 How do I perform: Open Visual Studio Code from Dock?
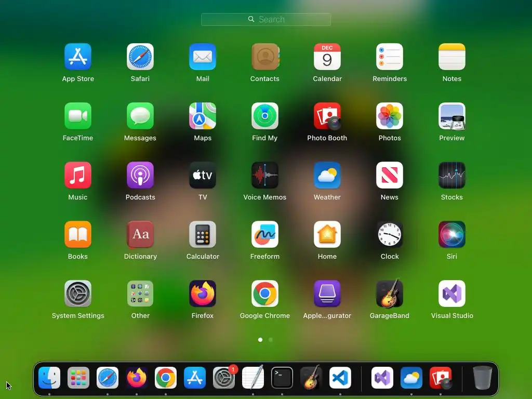(x=340, y=378)
